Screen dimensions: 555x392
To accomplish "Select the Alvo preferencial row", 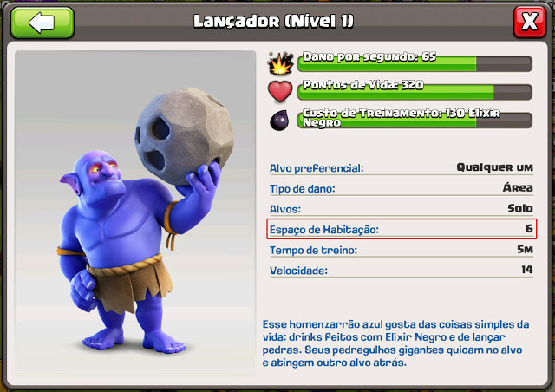I will 402,167.
